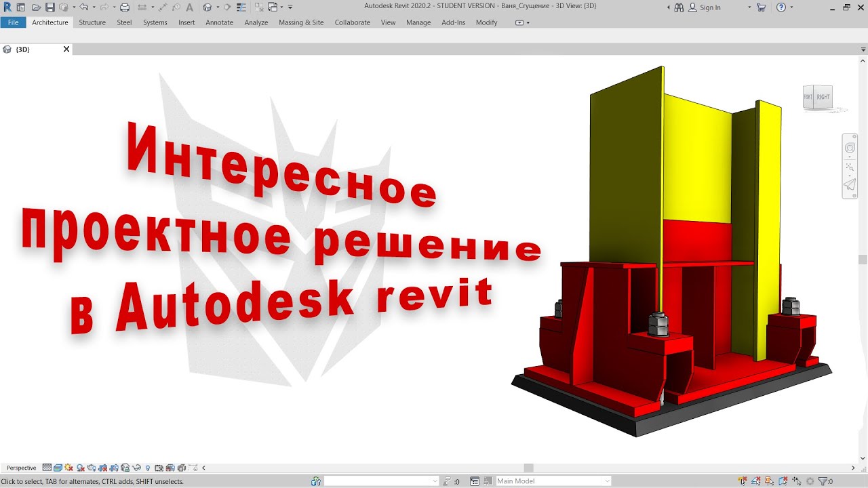Click the Aligned Dimension icon
868x488 pixels.
(x=163, y=7)
